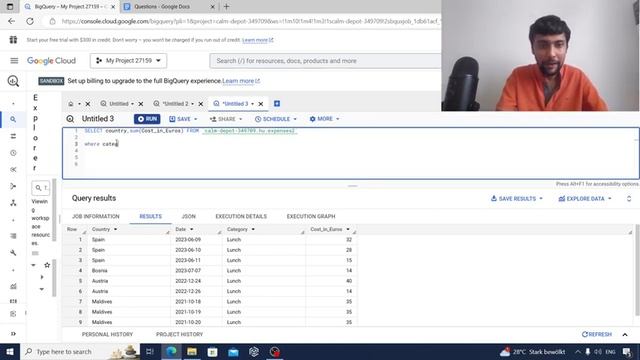Open Microsoft Edge from the taskbar
This screenshot has height=360, width=640.
pyautogui.click(x=171, y=351)
